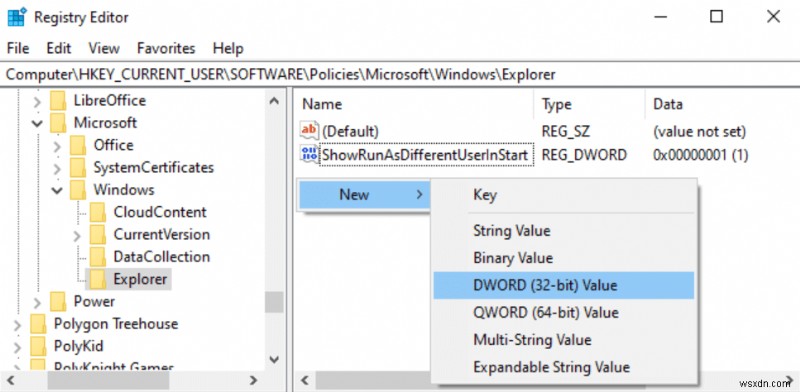Image resolution: width=800 pixels, height=392 pixels.
Task: Select Multi-String Value
Action: (563, 339)
